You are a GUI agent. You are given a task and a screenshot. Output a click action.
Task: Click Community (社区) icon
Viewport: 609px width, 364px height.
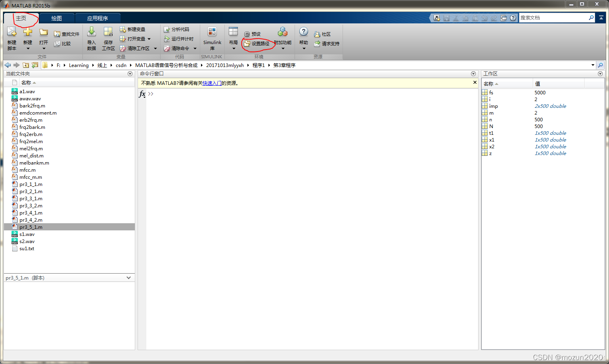[317, 34]
